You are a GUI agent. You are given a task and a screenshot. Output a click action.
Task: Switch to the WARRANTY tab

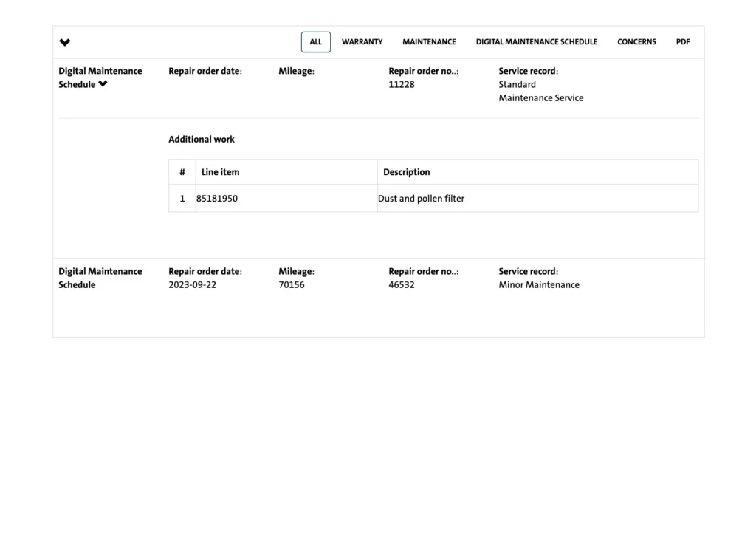pyautogui.click(x=362, y=42)
